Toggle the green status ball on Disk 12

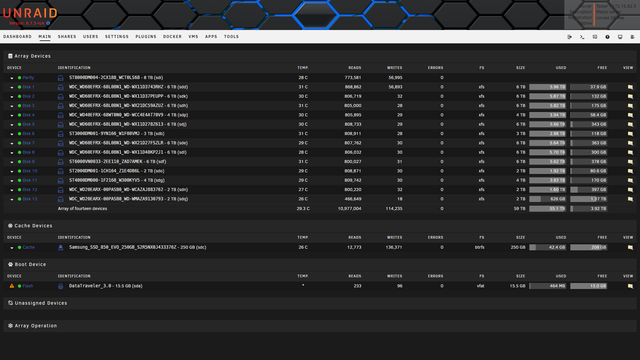[19, 190]
